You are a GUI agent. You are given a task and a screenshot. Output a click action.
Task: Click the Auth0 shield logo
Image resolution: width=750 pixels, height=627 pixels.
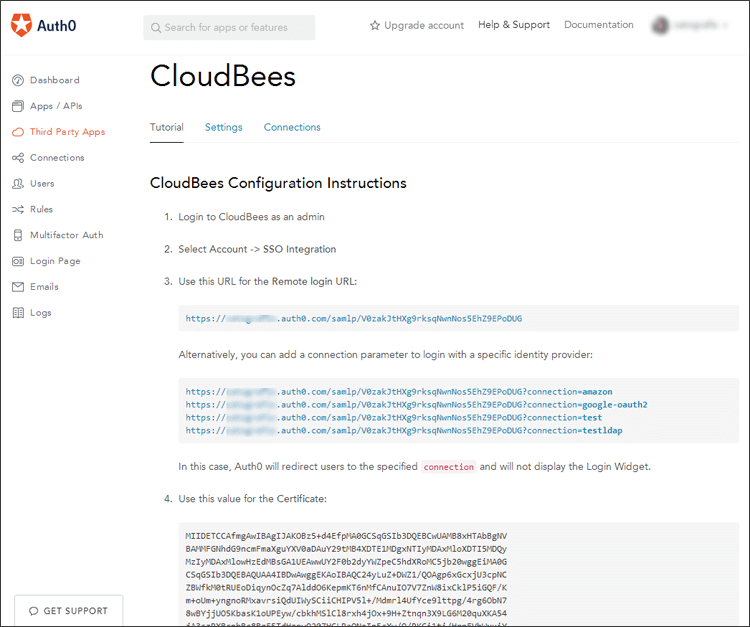pyautogui.click(x=21, y=25)
